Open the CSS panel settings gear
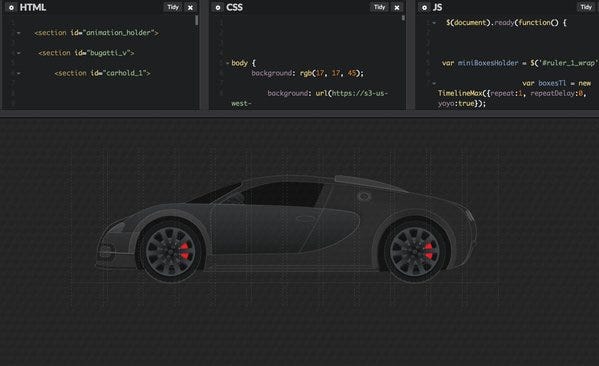 [218, 7]
